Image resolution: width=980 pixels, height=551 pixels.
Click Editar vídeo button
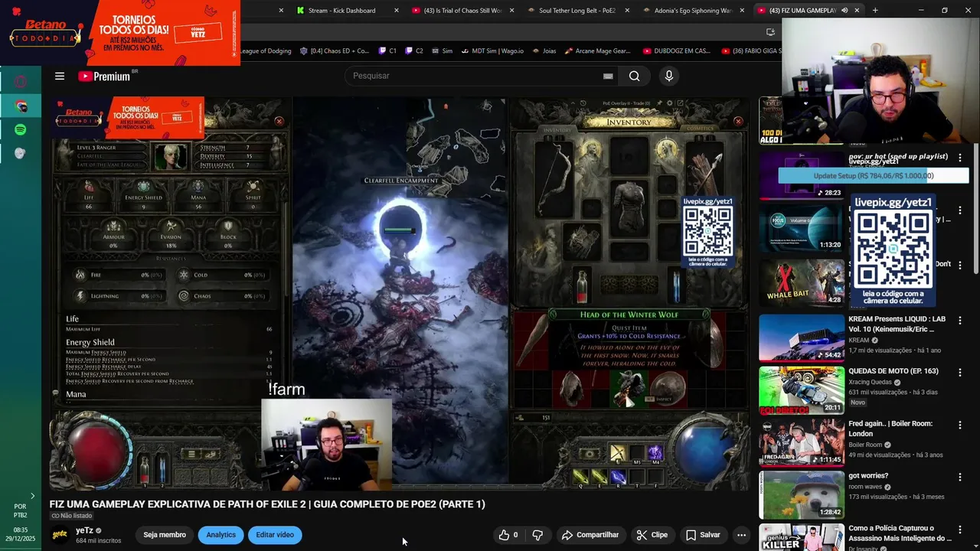pos(275,535)
